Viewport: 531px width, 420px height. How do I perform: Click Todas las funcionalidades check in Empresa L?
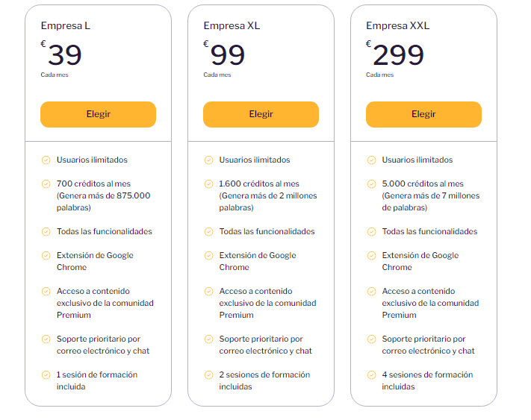46,231
